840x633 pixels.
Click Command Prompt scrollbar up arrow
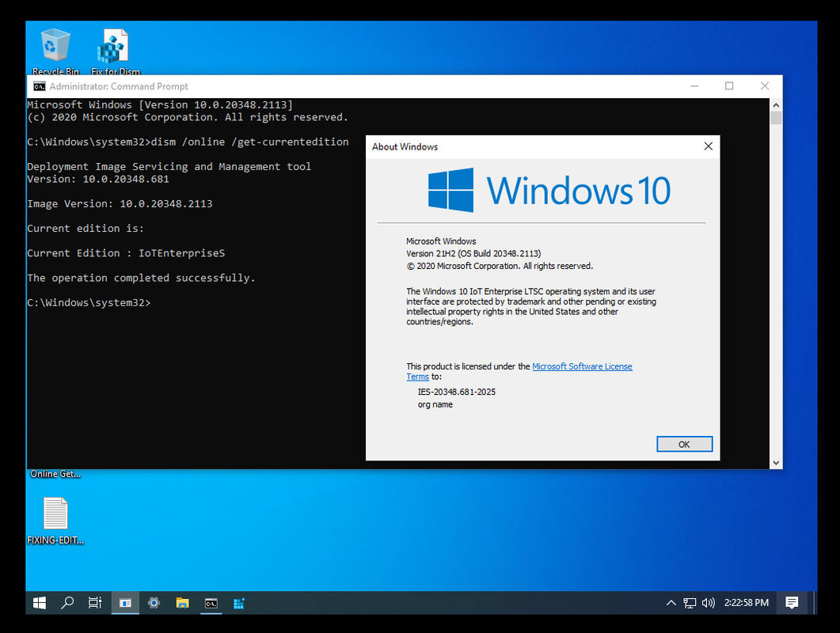pos(776,105)
